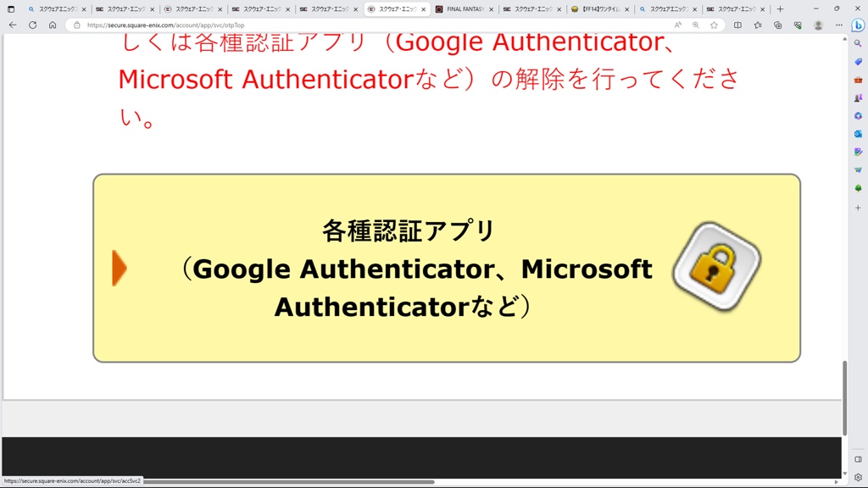The width and height of the screenshot is (868, 488).
Task: Switch to the 【FF14】ワンタイム tab
Action: (x=600, y=9)
